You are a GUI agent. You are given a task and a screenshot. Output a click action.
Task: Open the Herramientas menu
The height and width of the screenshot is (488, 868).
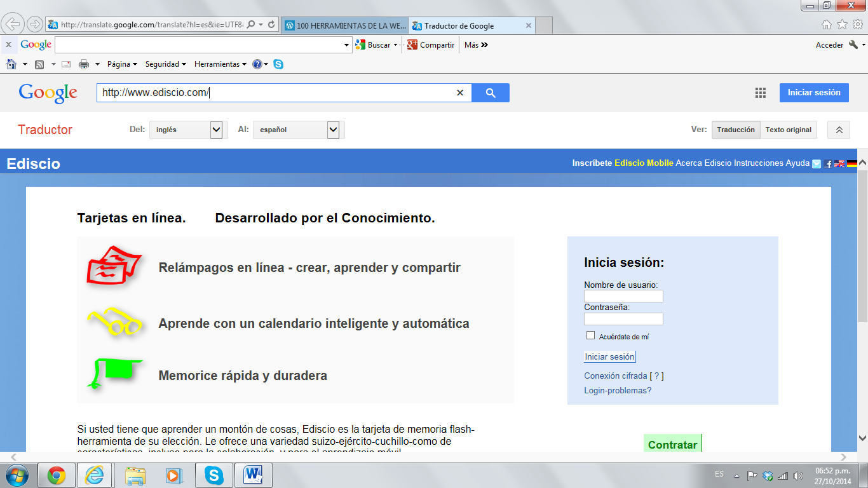tap(220, 64)
